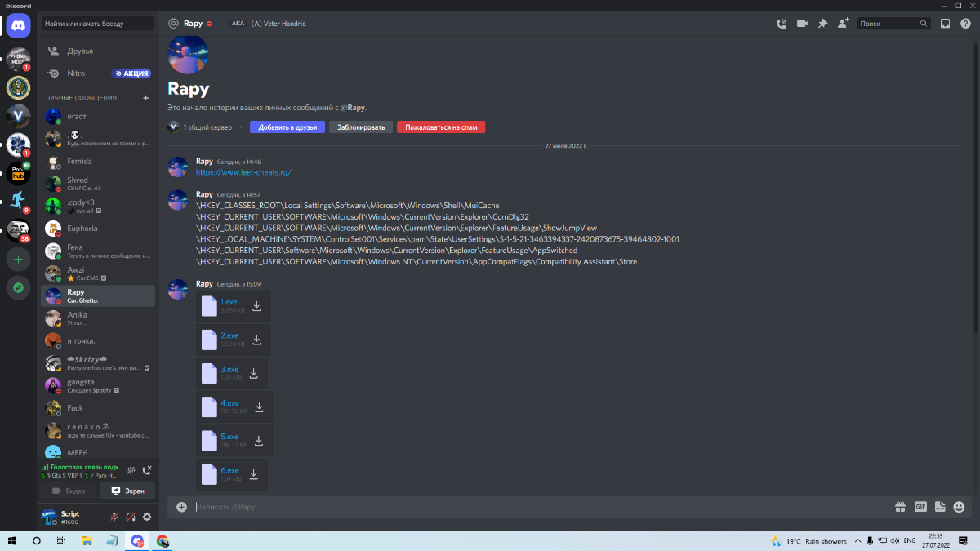Create a new DM with plus icon
The image size is (980, 551).
(x=146, y=98)
